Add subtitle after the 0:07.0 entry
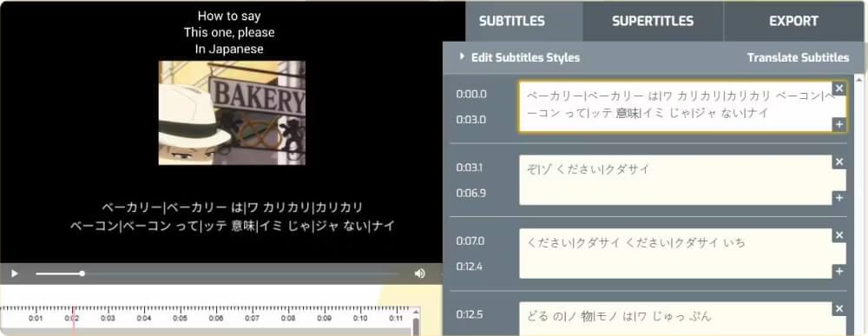 (x=839, y=272)
